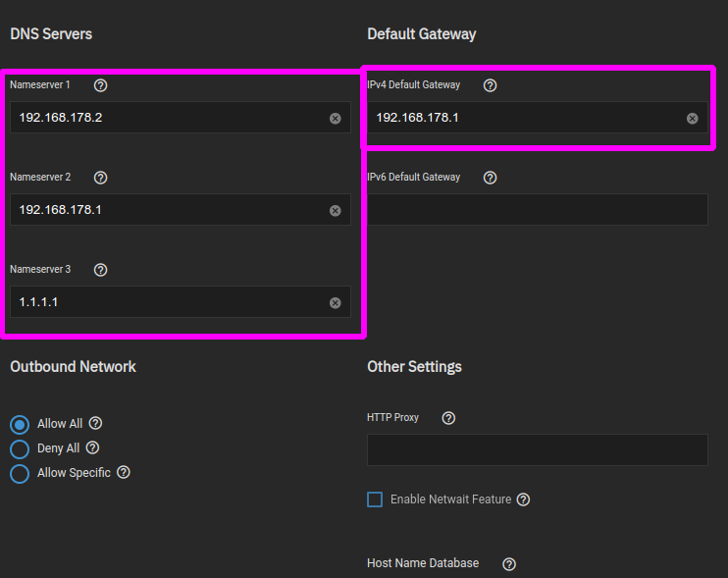Clear the IPv4 Default Gateway value
This screenshot has height=578, width=728.
click(x=692, y=118)
